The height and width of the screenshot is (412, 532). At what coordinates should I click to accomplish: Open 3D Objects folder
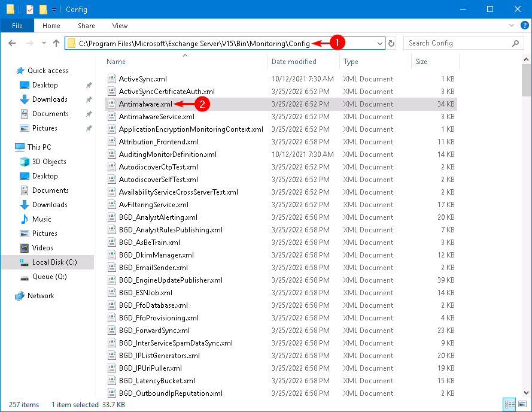(x=49, y=162)
